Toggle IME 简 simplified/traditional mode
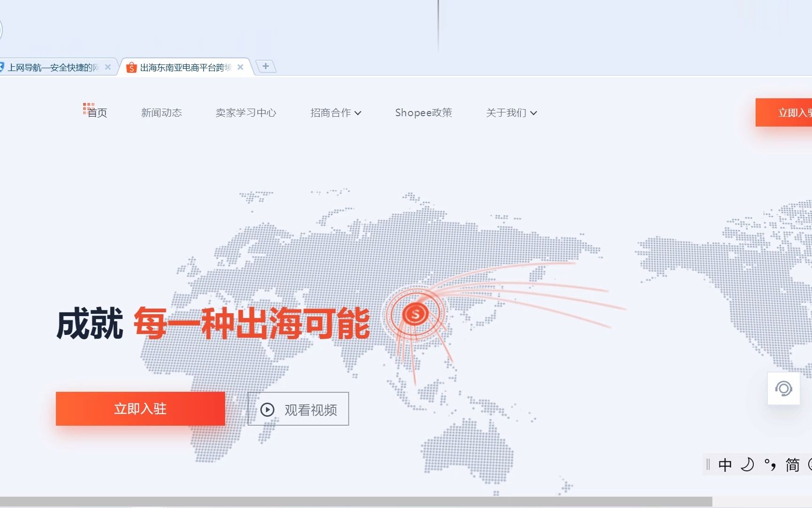Screen dimensions: 812x508 [792, 465]
